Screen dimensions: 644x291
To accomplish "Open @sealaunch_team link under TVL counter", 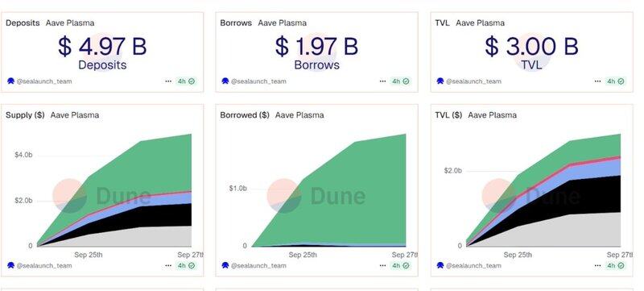I will pyautogui.click(x=473, y=81).
